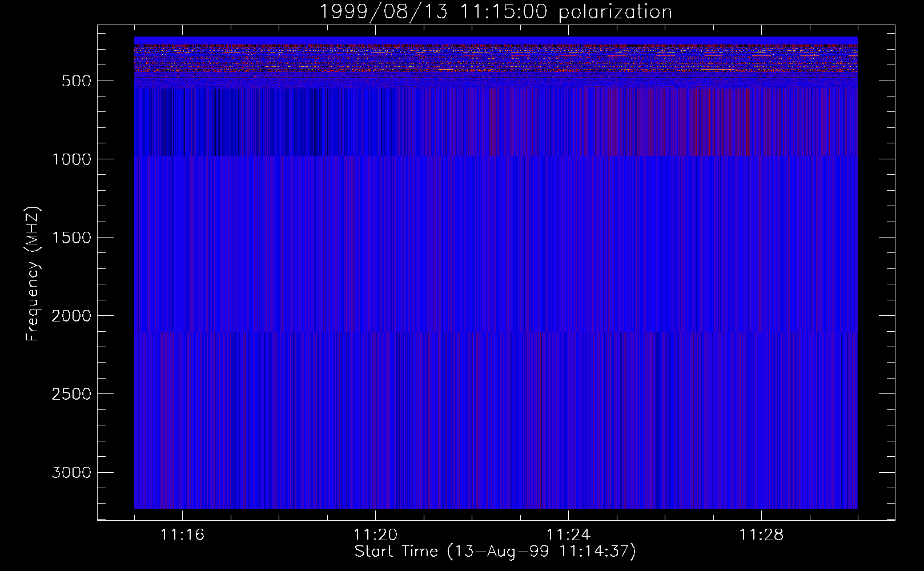Click the 3000 frequency tick label
The height and width of the screenshot is (571, 924).
click(x=71, y=473)
